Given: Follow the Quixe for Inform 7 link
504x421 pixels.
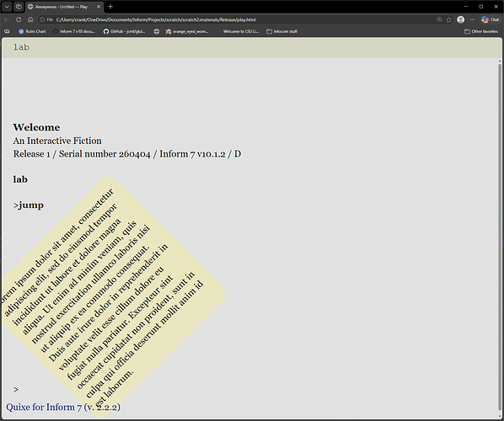Looking at the screenshot, I should click(x=63, y=407).
